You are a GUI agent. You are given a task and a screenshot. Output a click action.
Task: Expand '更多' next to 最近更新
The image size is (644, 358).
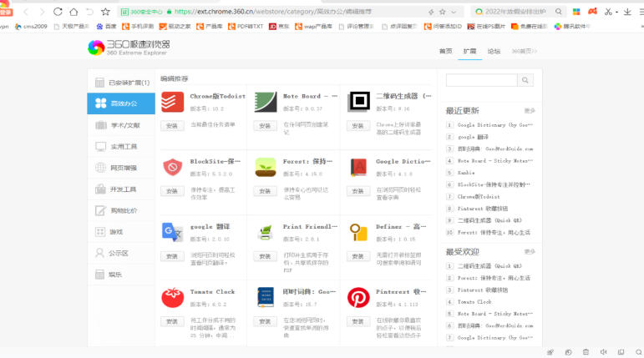click(530, 110)
